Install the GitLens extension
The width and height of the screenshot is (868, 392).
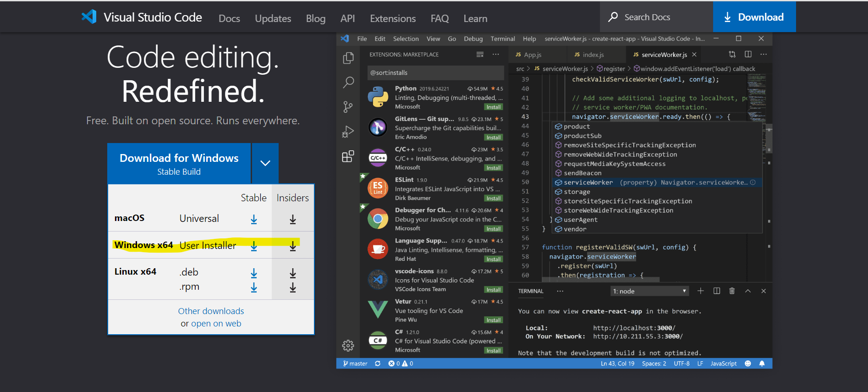494,138
